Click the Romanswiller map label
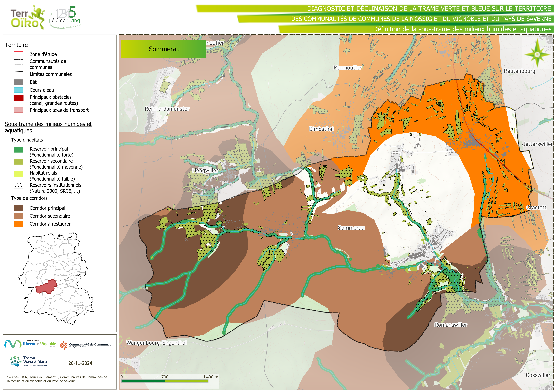555x392 pixels. tap(451, 325)
